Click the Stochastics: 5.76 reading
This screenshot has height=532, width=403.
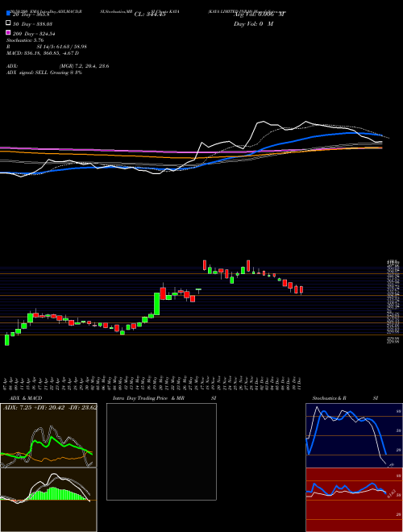tap(25, 40)
